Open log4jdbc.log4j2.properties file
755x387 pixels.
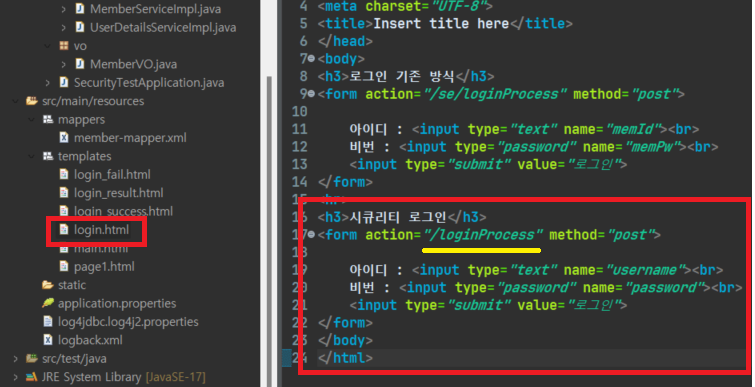point(128,322)
